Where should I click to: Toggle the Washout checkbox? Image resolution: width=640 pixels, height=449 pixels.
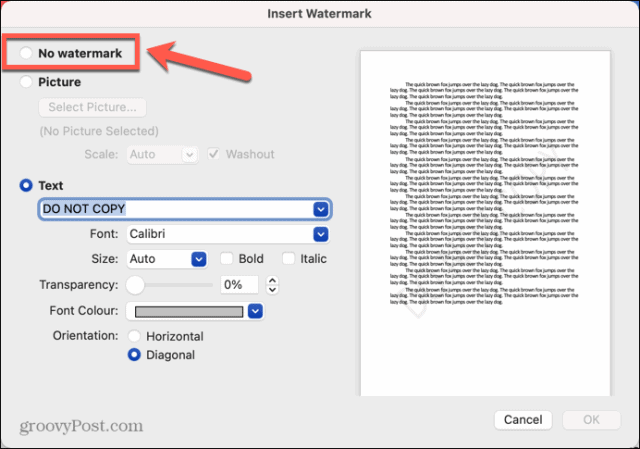(x=215, y=155)
